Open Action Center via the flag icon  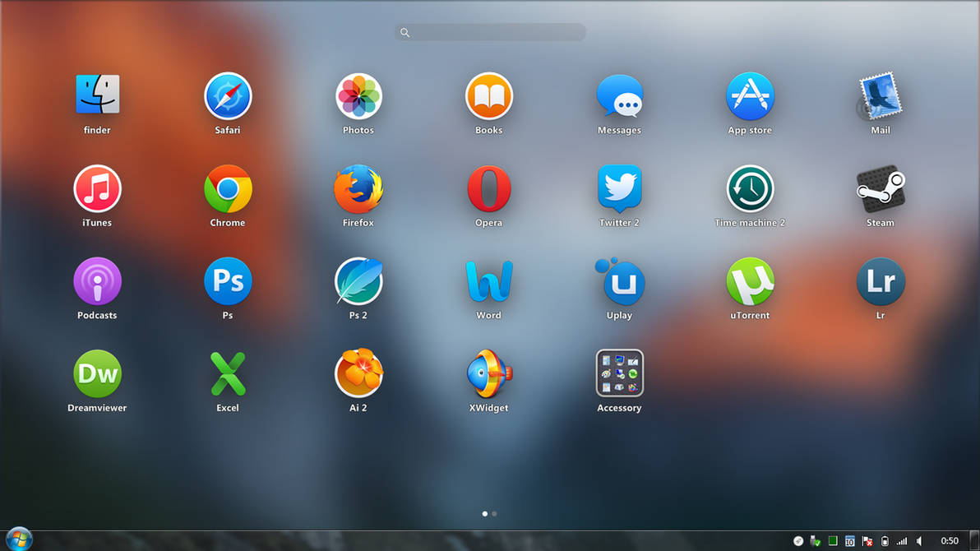[x=867, y=540]
